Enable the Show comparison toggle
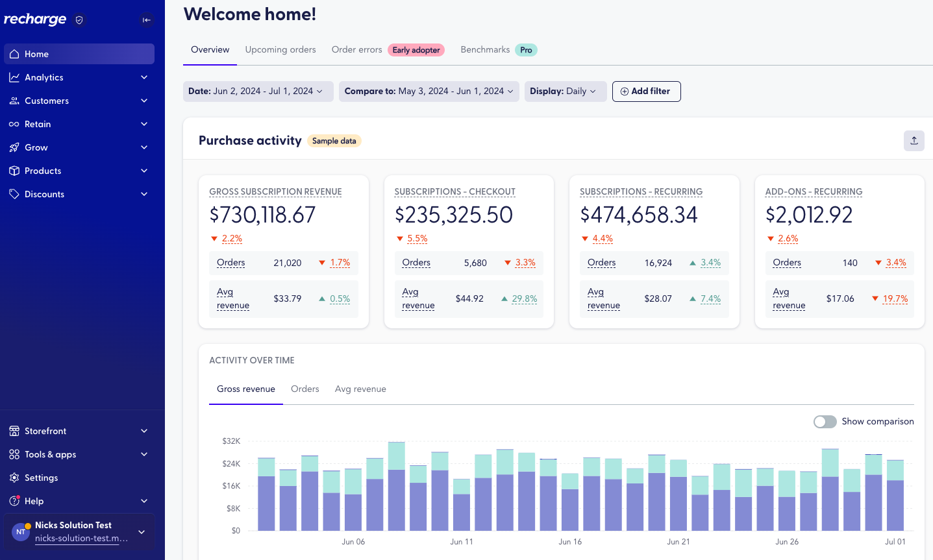The width and height of the screenshot is (933, 560). click(x=825, y=422)
